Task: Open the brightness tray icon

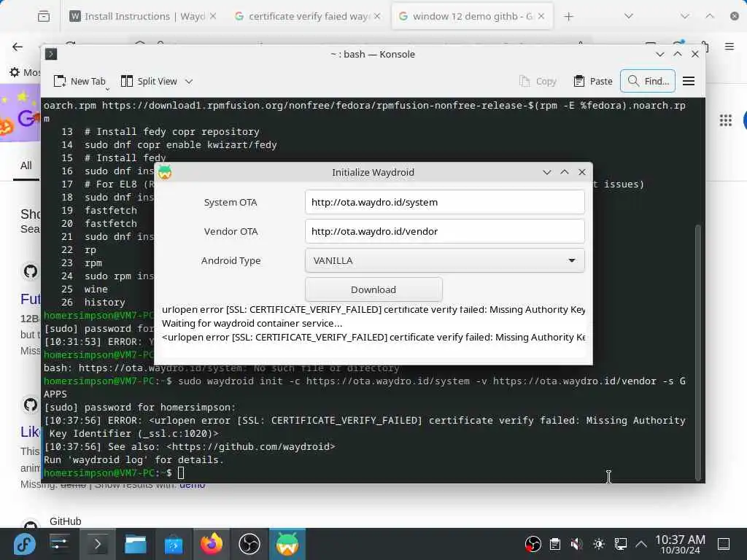Action: pyautogui.click(x=599, y=544)
